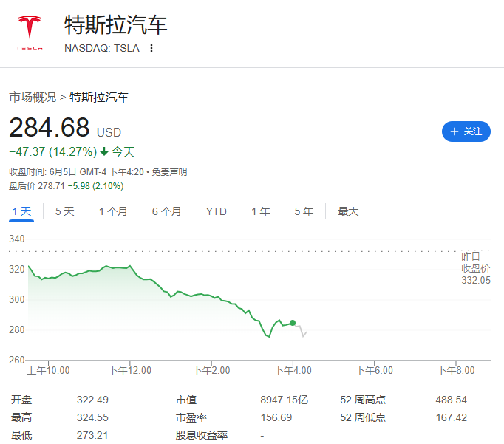Click the 52 周低点 value 167.42

[452, 417]
